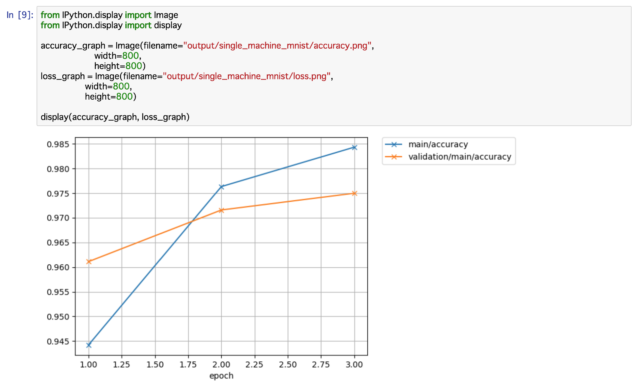Image resolution: width=640 pixels, height=388 pixels.
Task: Click the 0.985 y-axis tick label
Action: click(x=58, y=144)
